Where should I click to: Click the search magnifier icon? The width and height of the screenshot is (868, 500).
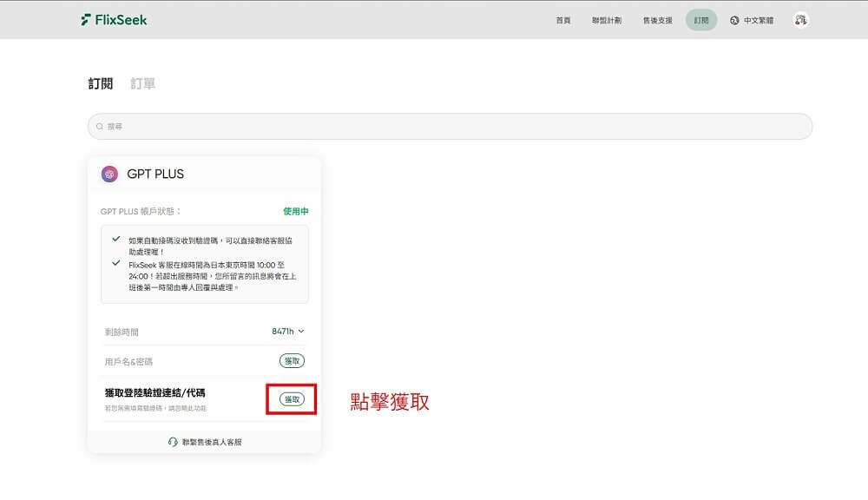(x=100, y=126)
